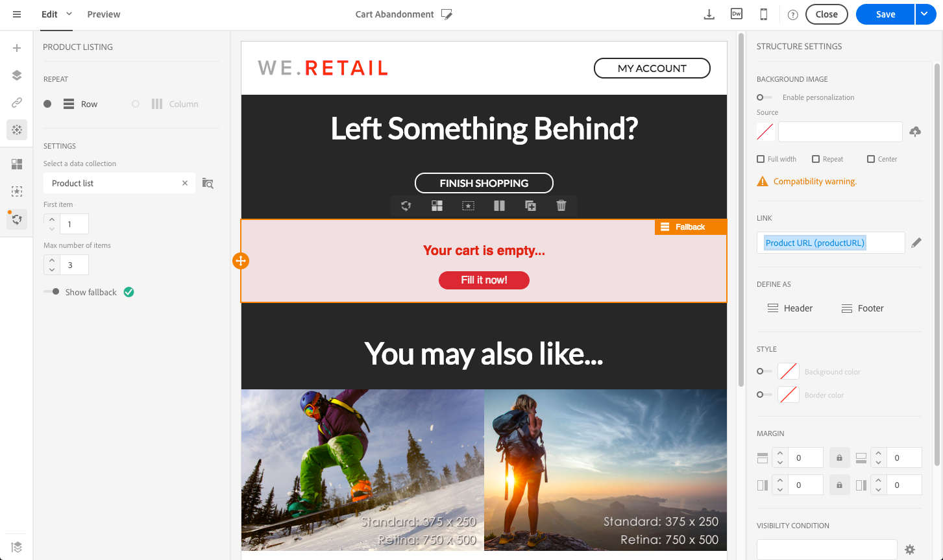Click the duplicate structure icon
Image resolution: width=943 pixels, height=560 pixels.
[x=530, y=206]
